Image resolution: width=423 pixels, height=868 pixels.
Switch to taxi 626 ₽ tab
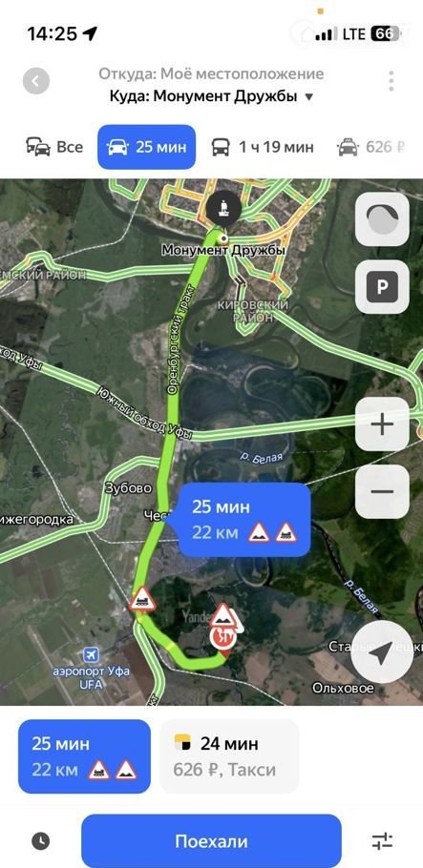[370, 147]
